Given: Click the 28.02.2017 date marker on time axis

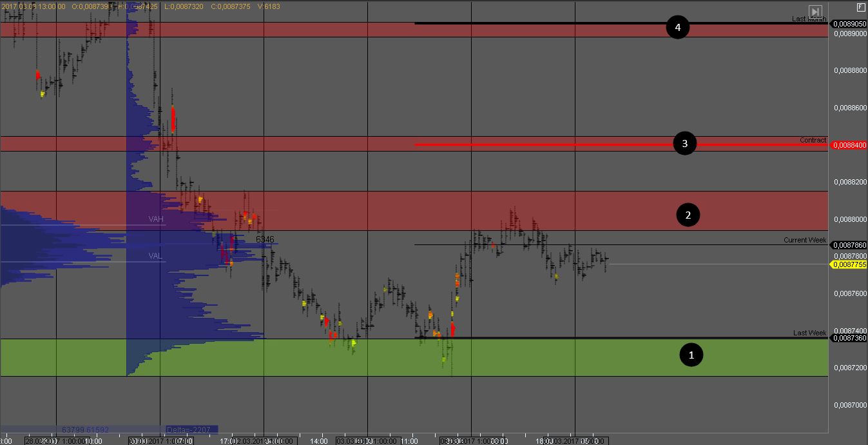Looking at the screenshot, I should click(42, 442).
